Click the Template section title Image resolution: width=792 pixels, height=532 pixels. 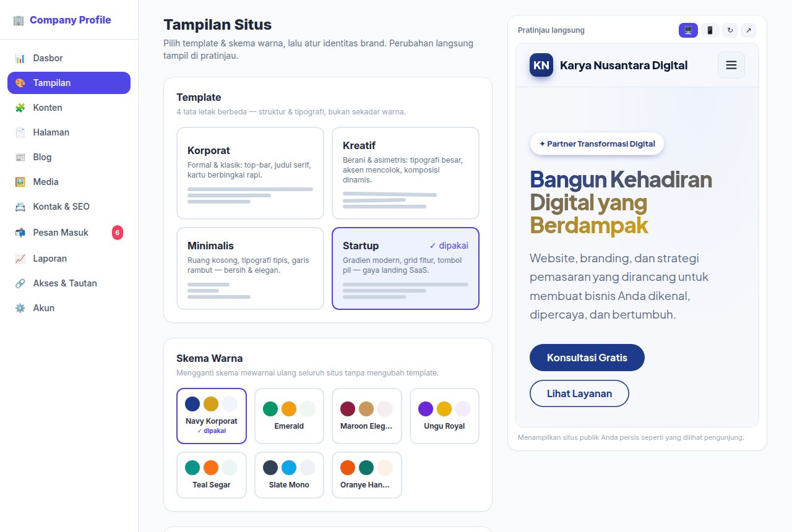coord(199,97)
